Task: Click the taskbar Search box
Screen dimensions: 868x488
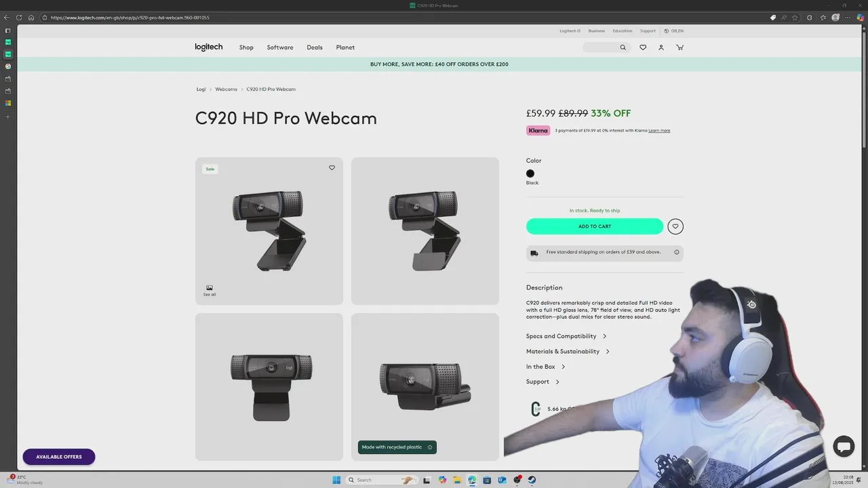Action: (382, 480)
